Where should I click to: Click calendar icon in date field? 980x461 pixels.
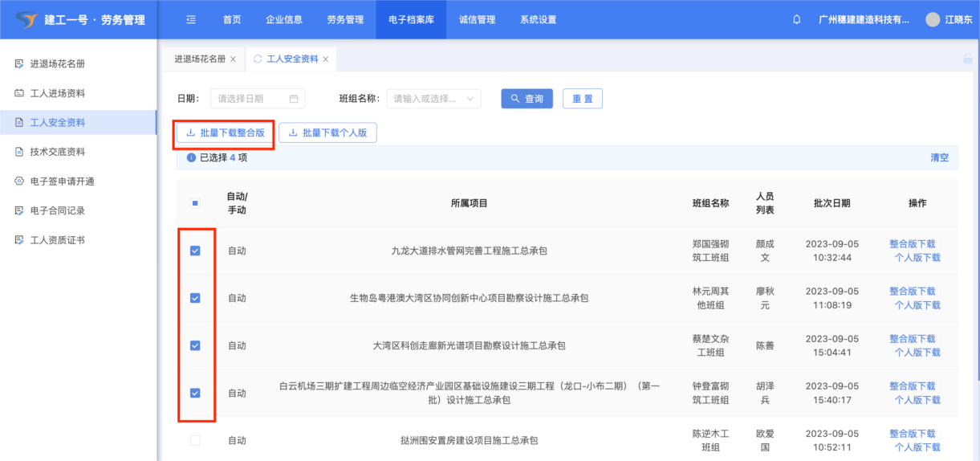[x=294, y=99]
